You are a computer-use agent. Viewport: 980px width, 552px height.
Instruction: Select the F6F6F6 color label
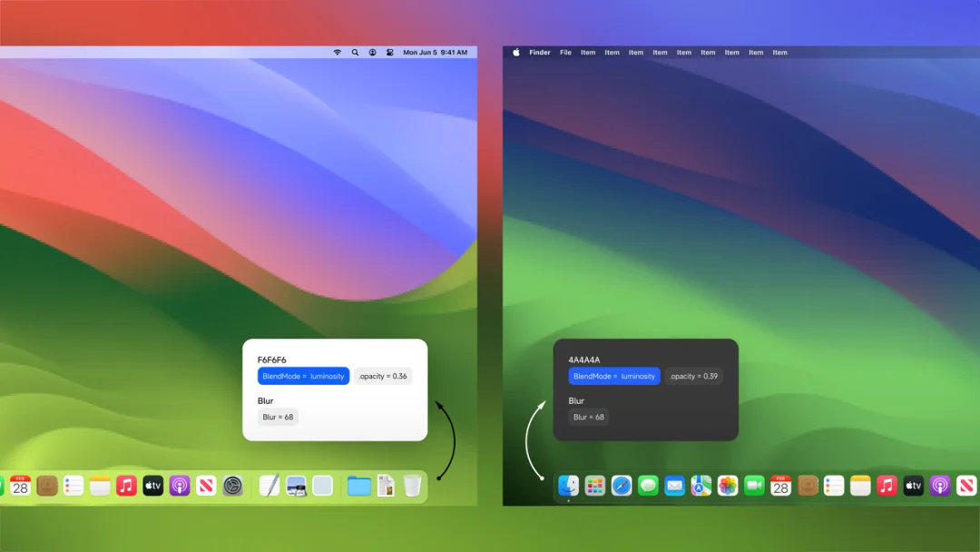tap(272, 360)
